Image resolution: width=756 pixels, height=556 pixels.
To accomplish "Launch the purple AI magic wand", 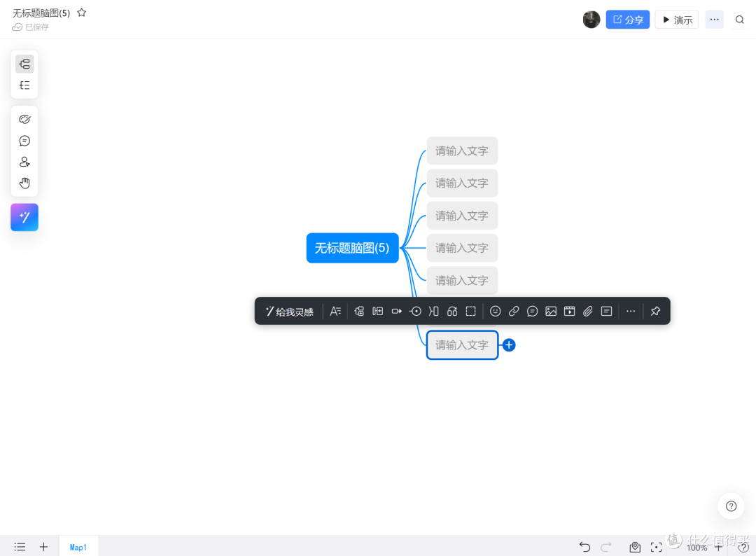I will coord(24,217).
